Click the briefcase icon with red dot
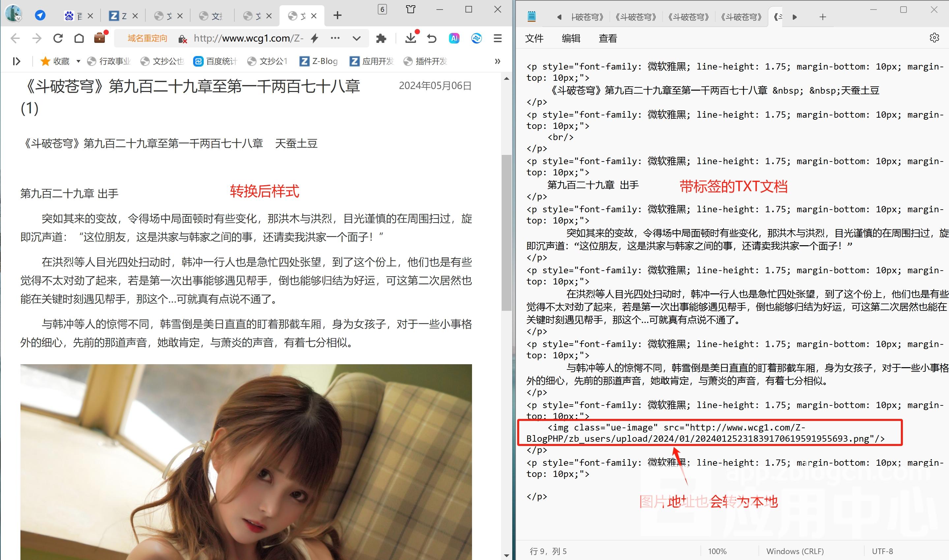This screenshot has height=560, width=949. click(x=100, y=37)
